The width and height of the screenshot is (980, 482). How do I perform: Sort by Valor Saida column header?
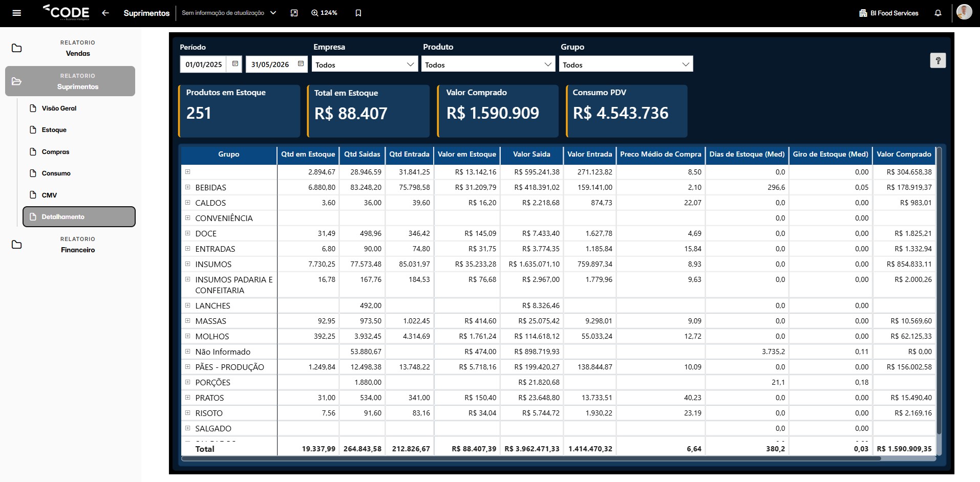tap(531, 154)
